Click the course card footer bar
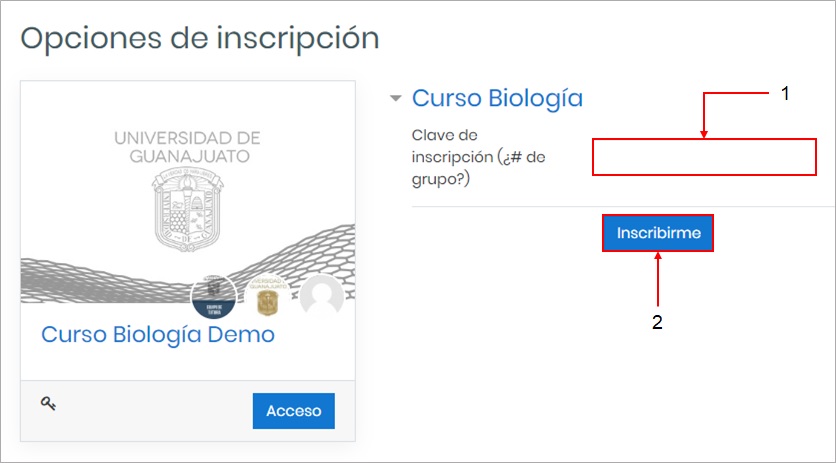The image size is (836, 463). click(188, 411)
